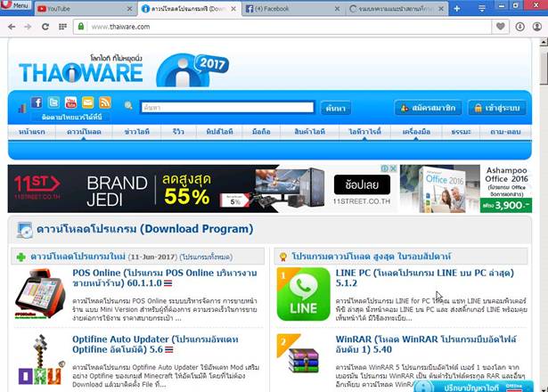
Task: Click the เข้าสู่ระบบ login button
Action: tap(496, 108)
